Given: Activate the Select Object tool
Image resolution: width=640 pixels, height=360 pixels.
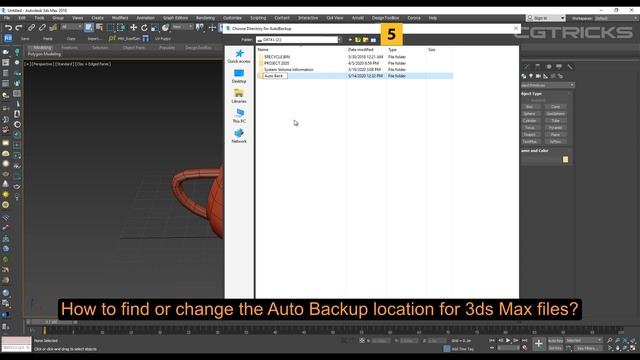Looking at the screenshot, I should [89, 28].
